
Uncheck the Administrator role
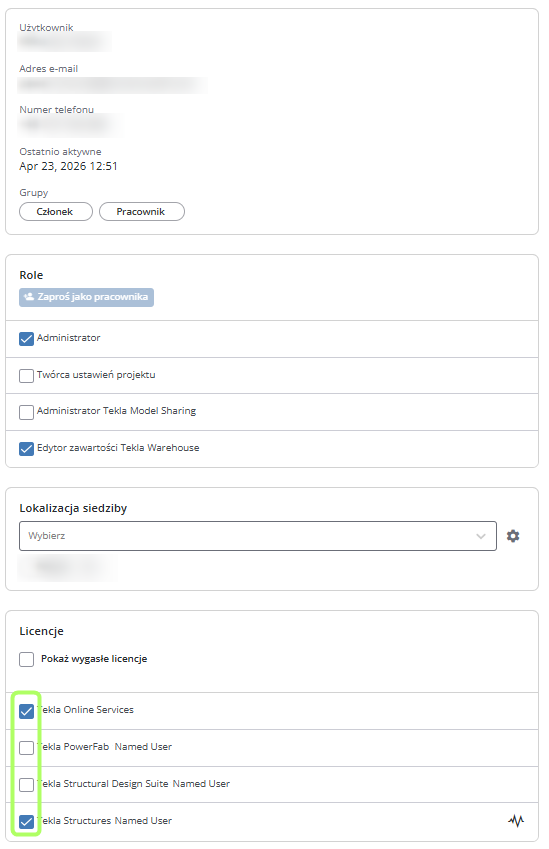27,338
